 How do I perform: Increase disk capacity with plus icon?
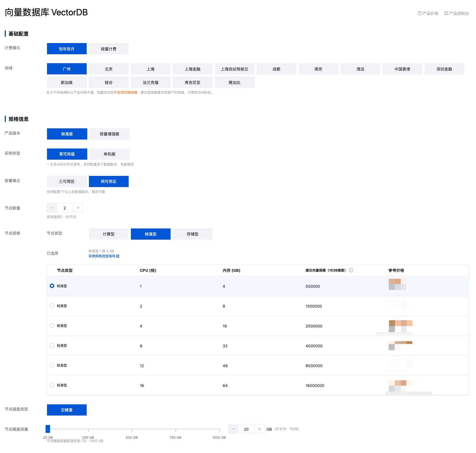tap(260, 429)
